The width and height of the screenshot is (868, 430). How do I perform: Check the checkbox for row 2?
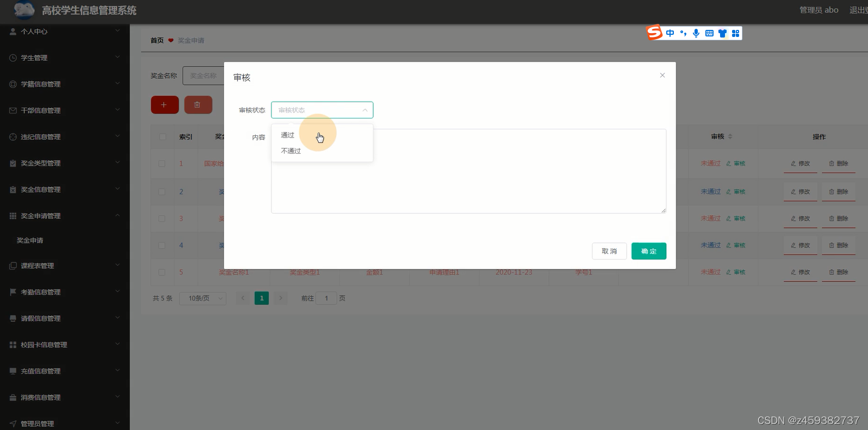coord(162,191)
